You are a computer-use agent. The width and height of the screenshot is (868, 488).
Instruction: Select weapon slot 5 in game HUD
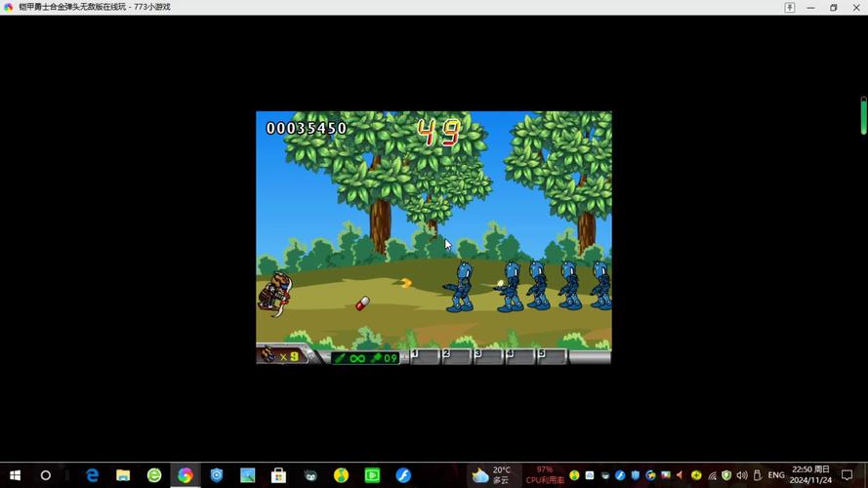coord(552,356)
